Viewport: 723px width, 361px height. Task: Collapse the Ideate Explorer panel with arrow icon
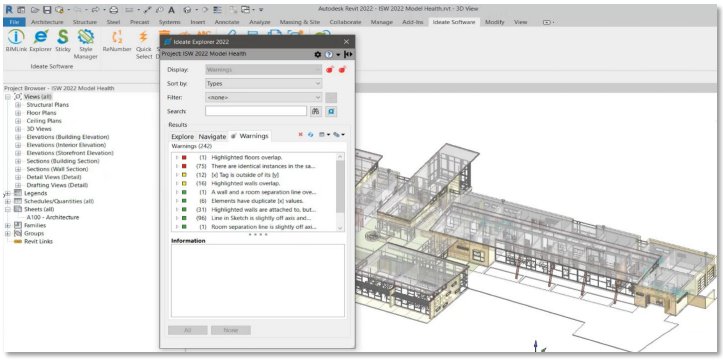(x=349, y=54)
